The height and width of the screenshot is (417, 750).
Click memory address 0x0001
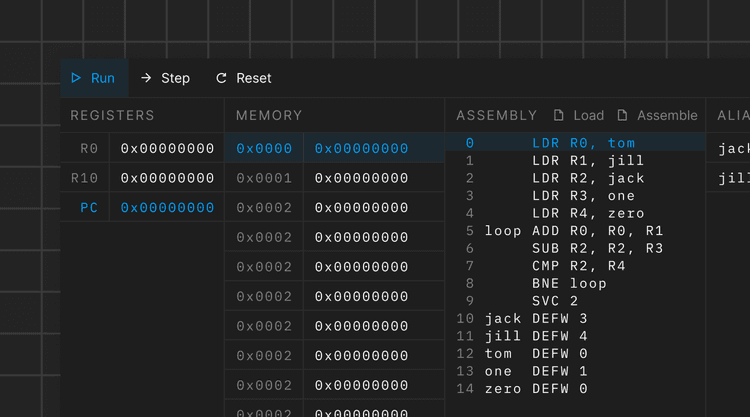tap(264, 178)
